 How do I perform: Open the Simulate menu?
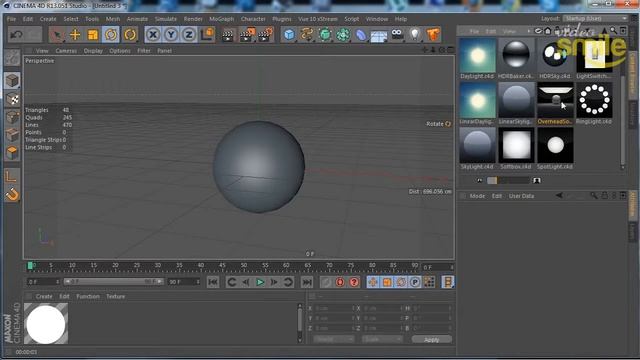166,19
